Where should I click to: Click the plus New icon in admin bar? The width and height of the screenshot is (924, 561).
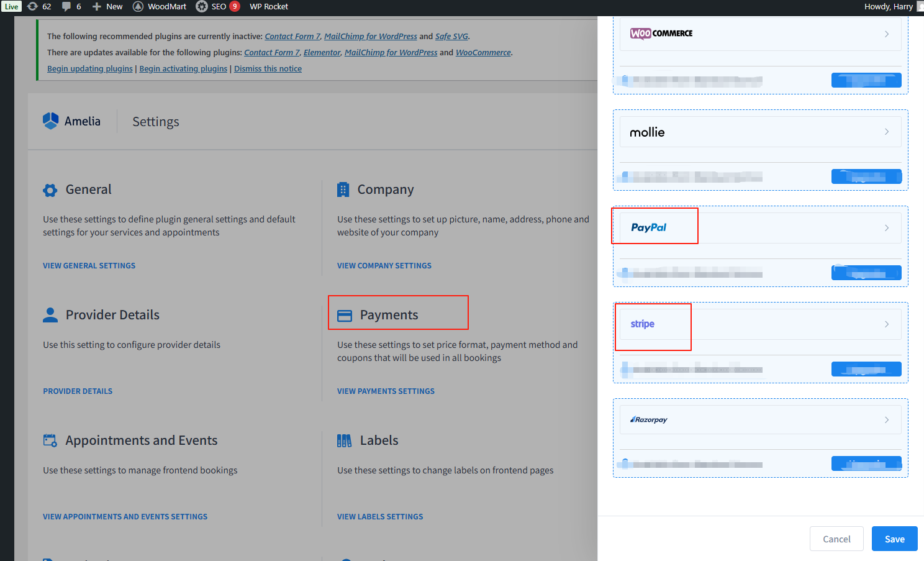[x=96, y=6]
